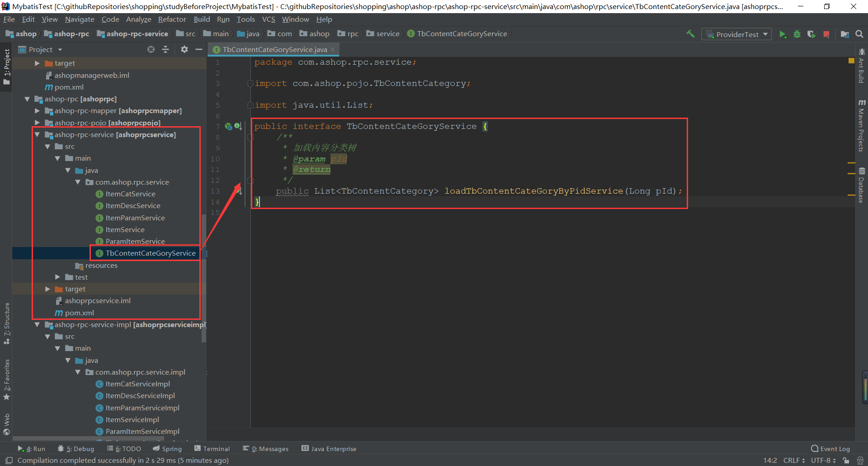Open the Favorites tool window
Viewport: 868px width, 466px height.
pos(6,380)
